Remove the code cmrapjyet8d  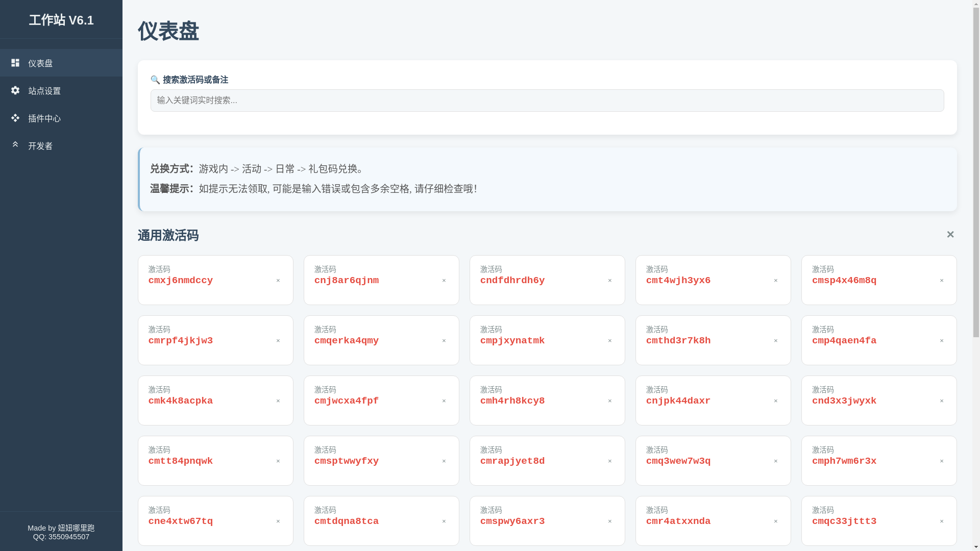[610, 461]
